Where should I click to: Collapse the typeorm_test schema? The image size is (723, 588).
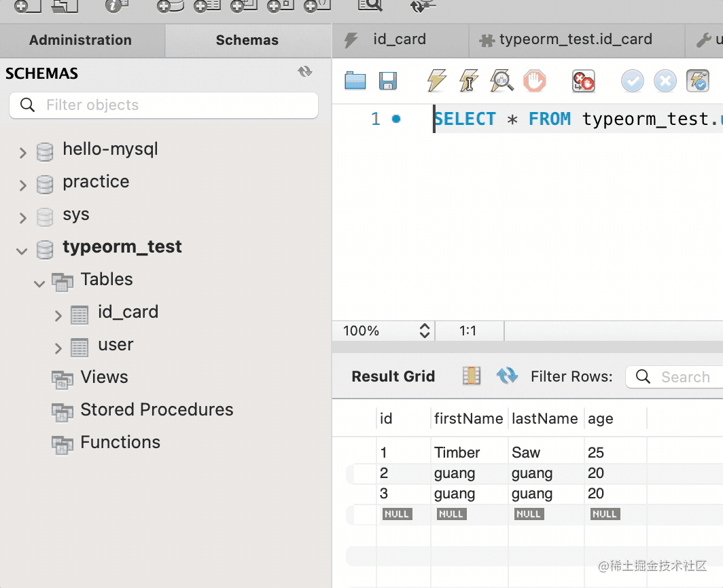[22, 251]
